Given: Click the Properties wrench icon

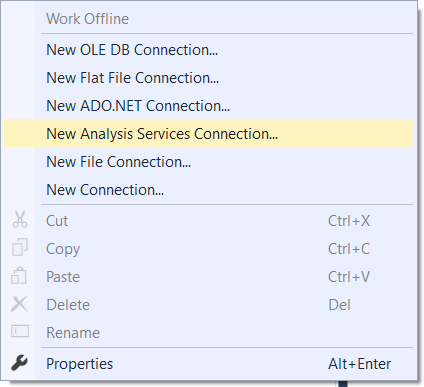Looking at the screenshot, I should point(19,363).
